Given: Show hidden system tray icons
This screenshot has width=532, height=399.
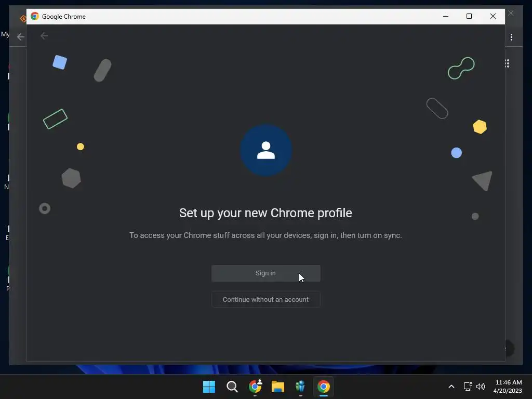Looking at the screenshot, I should click(x=451, y=387).
